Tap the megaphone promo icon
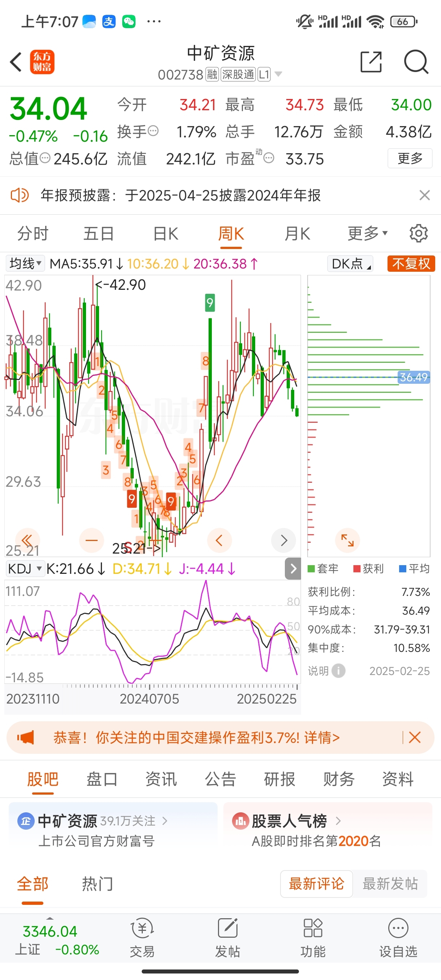This screenshot has height=980, width=441. [x=26, y=738]
